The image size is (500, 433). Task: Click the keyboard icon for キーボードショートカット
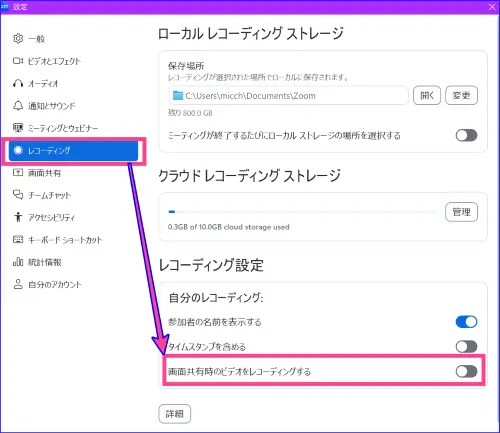tap(18, 239)
